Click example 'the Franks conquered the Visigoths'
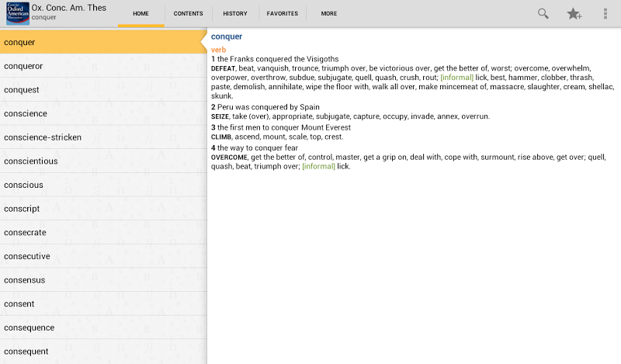 click(278, 59)
